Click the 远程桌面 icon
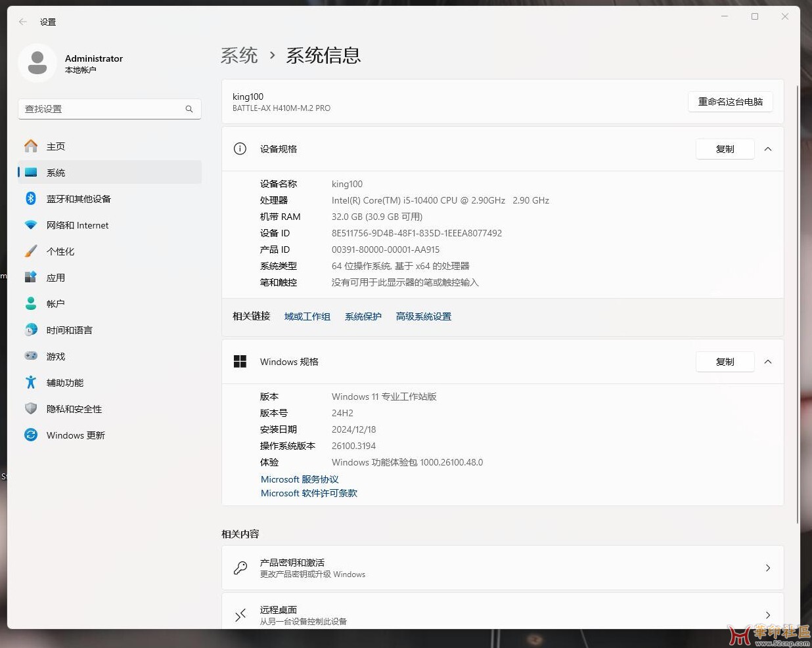 [x=240, y=615]
